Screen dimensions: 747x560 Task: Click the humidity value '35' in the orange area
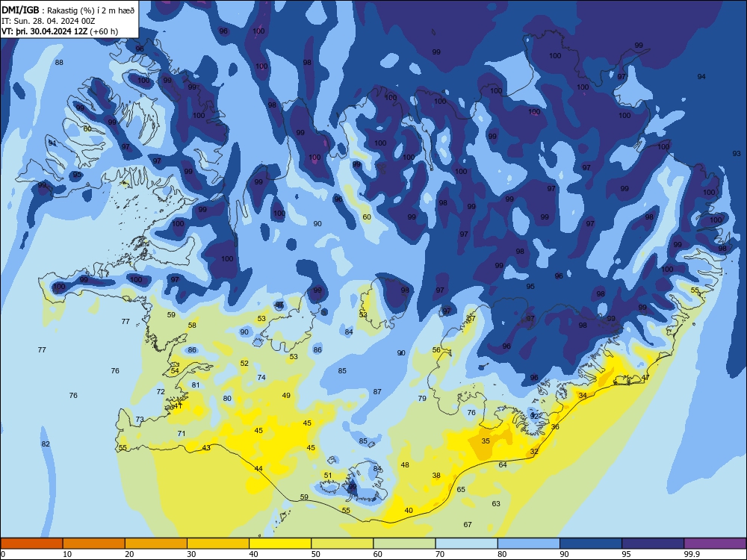click(x=486, y=441)
